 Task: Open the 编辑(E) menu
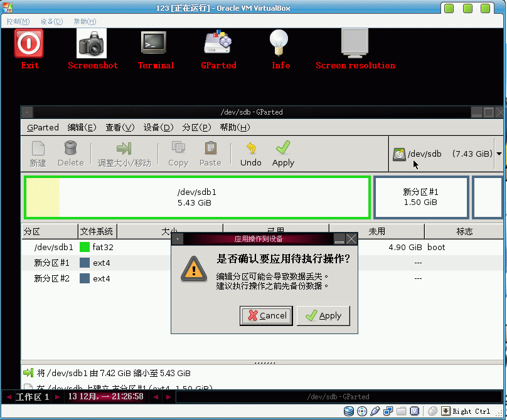(82, 128)
